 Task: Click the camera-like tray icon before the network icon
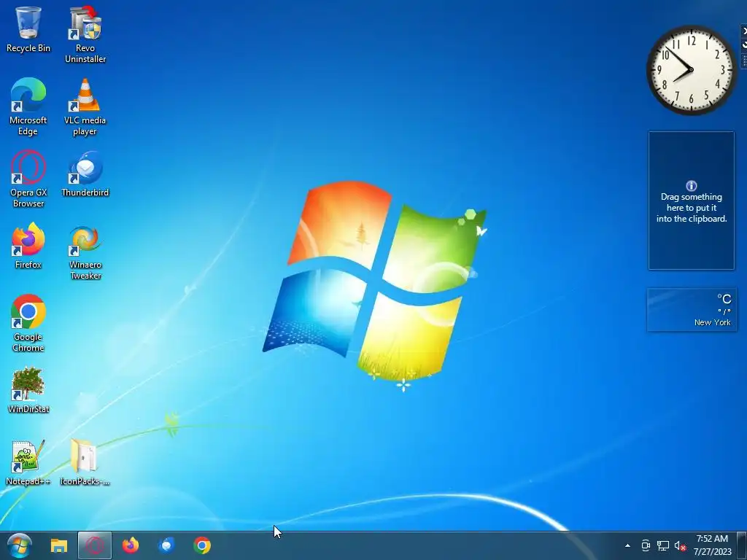coord(646,545)
